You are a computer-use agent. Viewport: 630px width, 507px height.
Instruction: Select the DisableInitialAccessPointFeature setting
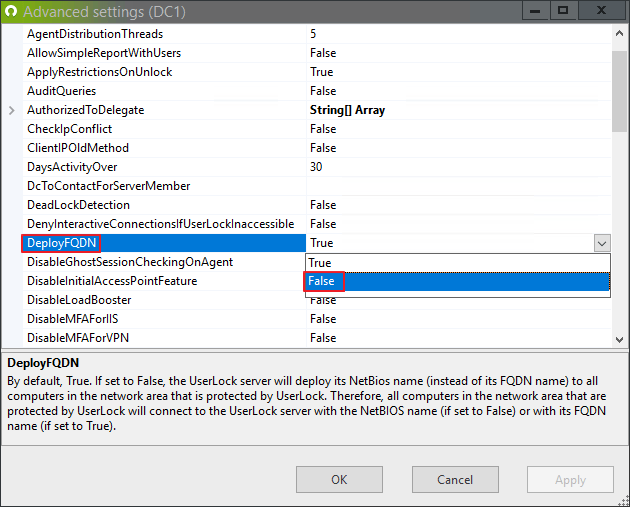[112, 281]
